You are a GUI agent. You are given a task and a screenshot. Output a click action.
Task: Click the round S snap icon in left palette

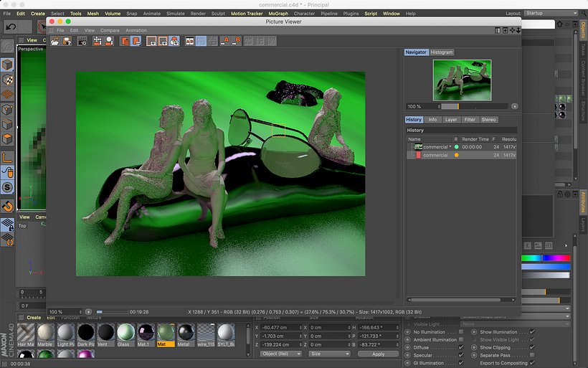click(x=7, y=187)
